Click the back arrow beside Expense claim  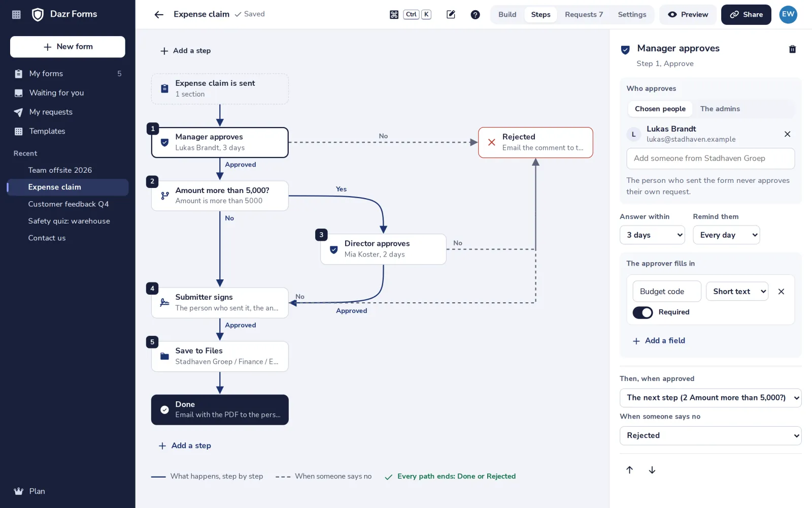(159, 15)
